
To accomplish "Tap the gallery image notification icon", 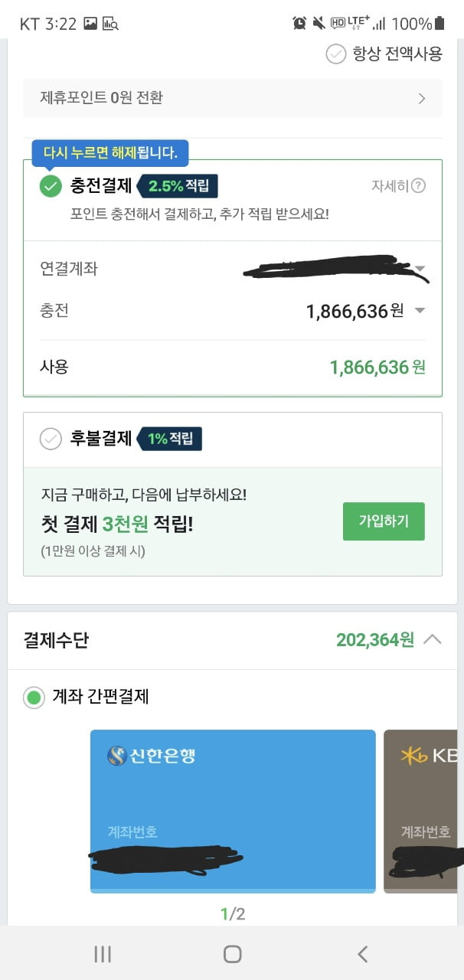I will pyautogui.click(x=90, y=24).
